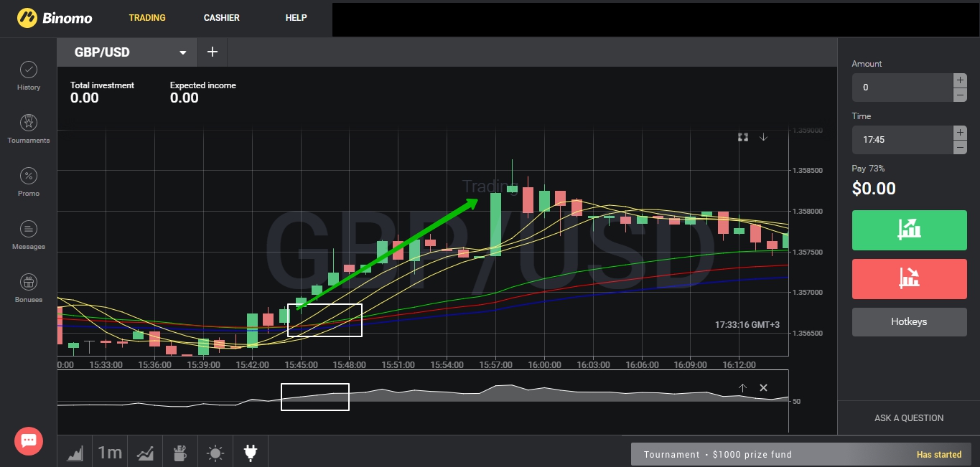Open the Promo section
Viewport: 980px width, 467px height.
pos(29,182)
